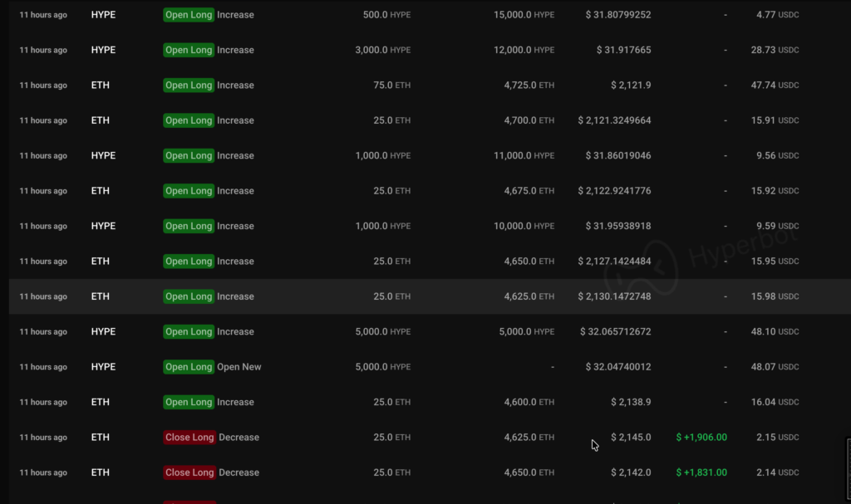This screenshot has height=504, width=851.
Task: Click the price $2,121.3249664
Action: (614, 120)
